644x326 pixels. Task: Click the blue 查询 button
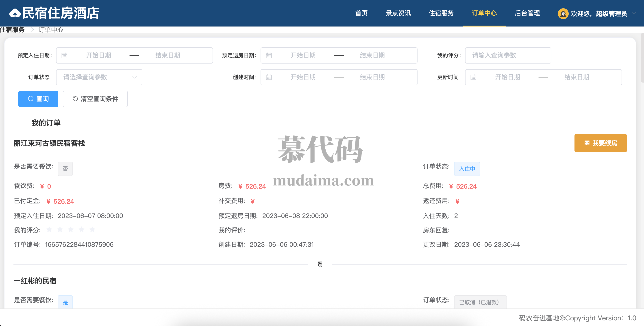point(38,99)
